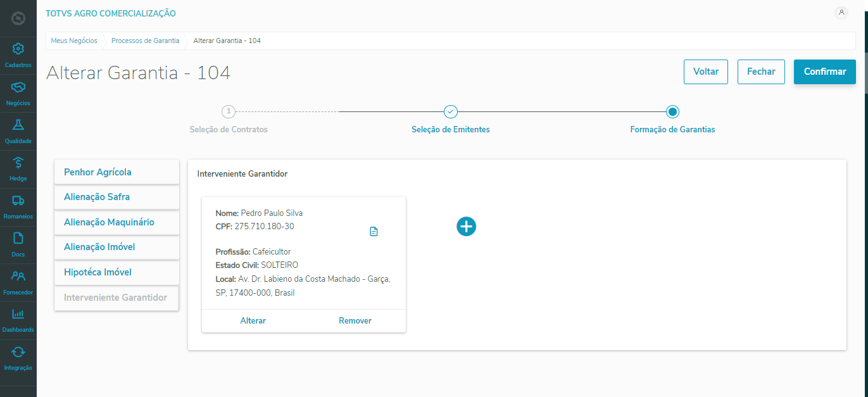Switch to Penhor Agrícola tab

116,172
